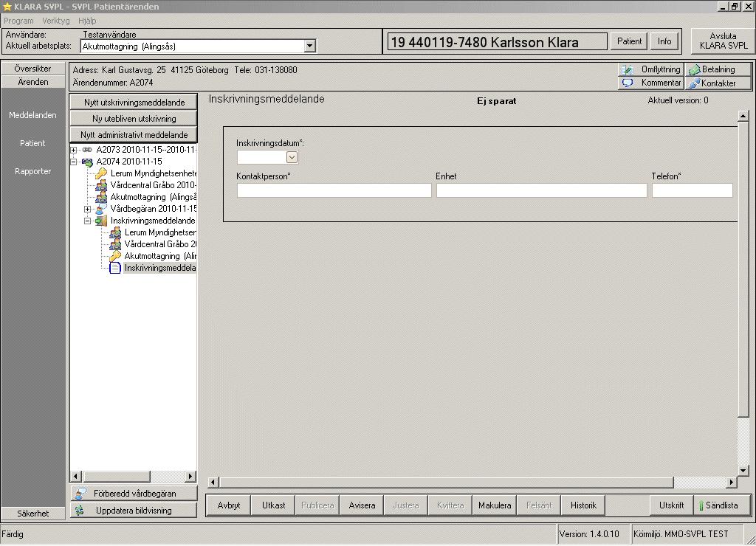Click the Omflyttning icon
The width and height of the screenshot is (756, 546).
(628, 69)
